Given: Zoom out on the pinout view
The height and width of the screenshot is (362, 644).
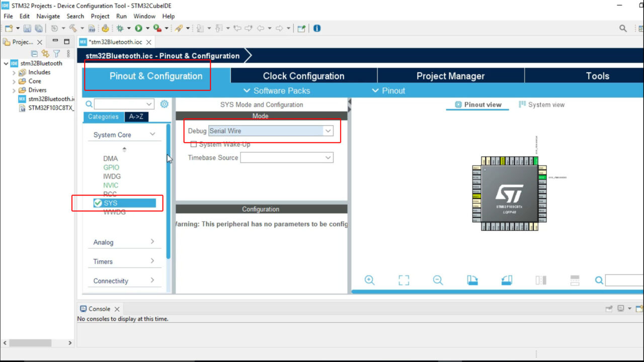Looking at the screenshot, I should point(438,281).
